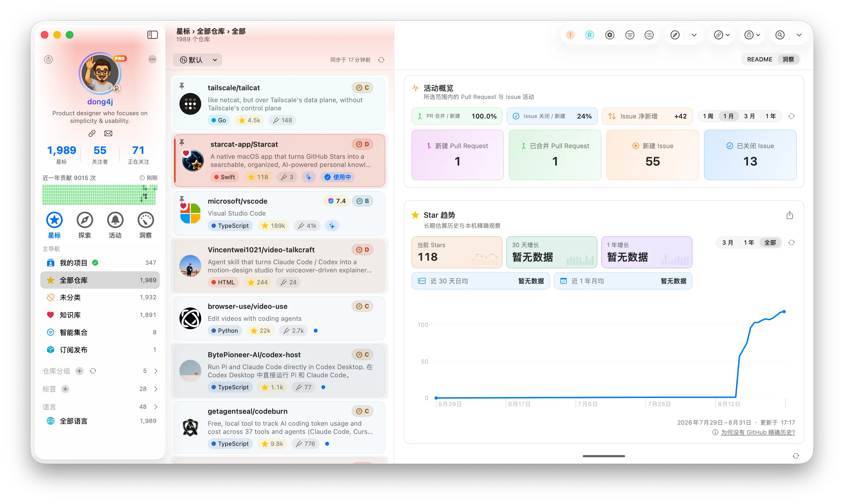
Task: Select the 1 周 activity range
Action: pyautogui.click(x=708, y=116)
